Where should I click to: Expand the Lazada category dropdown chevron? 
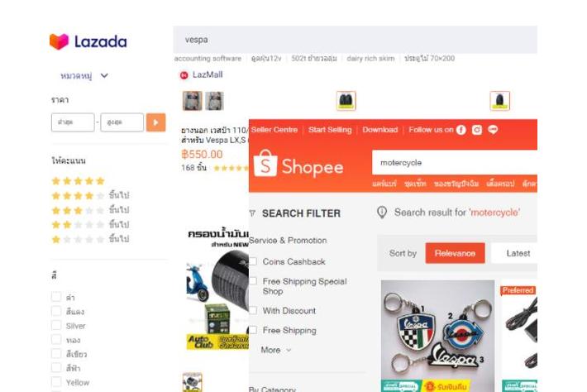(104, 75)
